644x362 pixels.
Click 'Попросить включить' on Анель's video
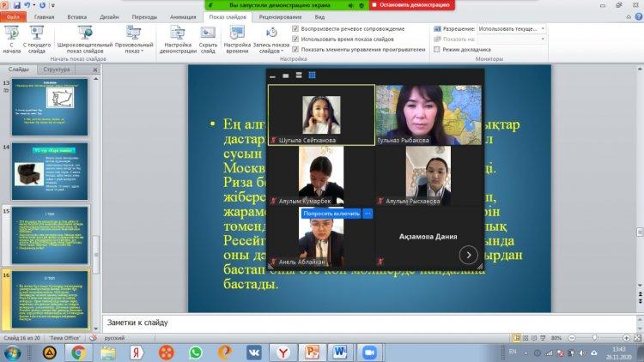(x=331, y=213)
